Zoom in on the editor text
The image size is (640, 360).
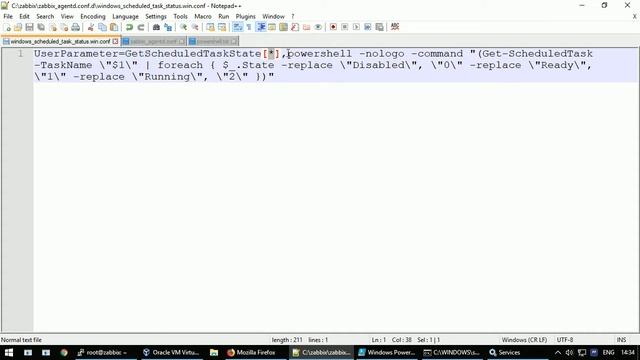[183, 27]
